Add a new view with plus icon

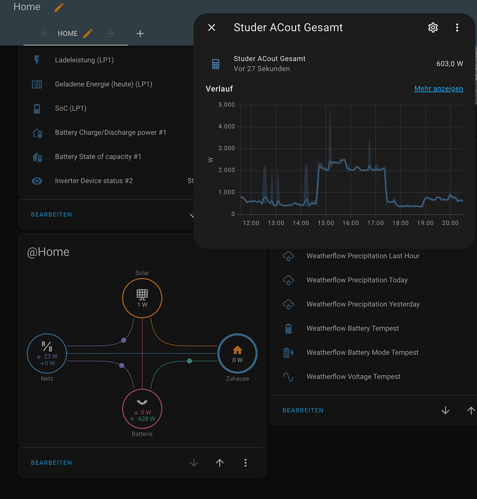(x=140, y=33)
